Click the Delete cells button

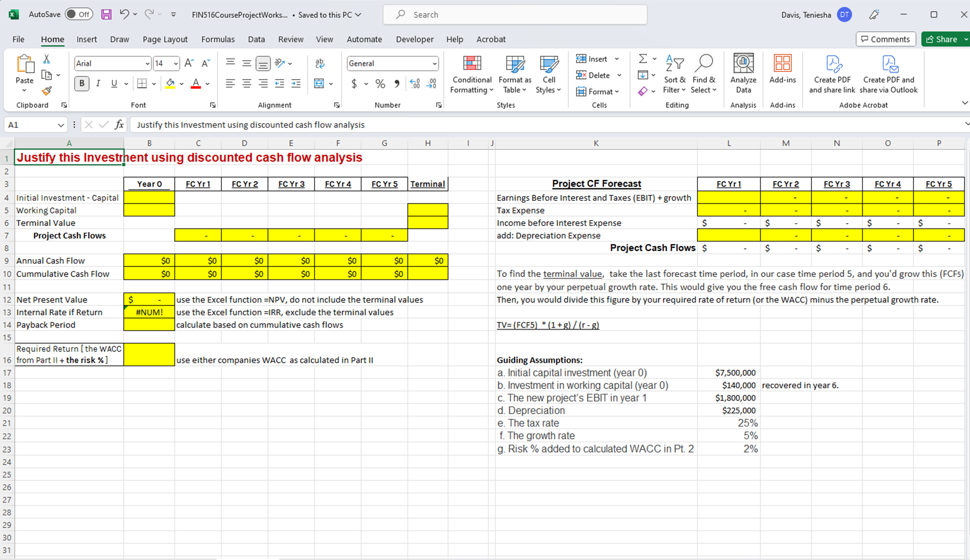coord(594,75)
